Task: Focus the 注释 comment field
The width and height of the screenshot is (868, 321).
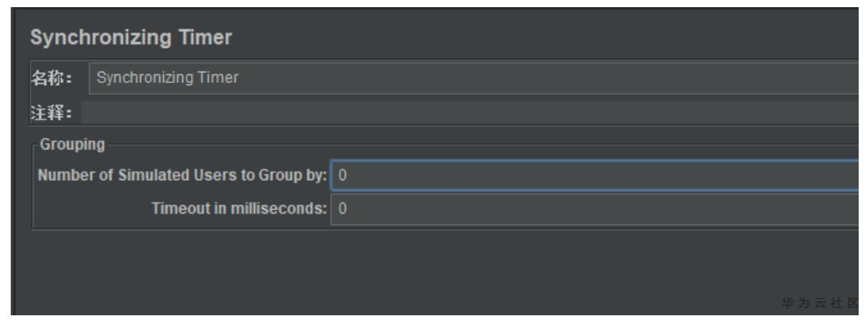Action: [472, 112]
